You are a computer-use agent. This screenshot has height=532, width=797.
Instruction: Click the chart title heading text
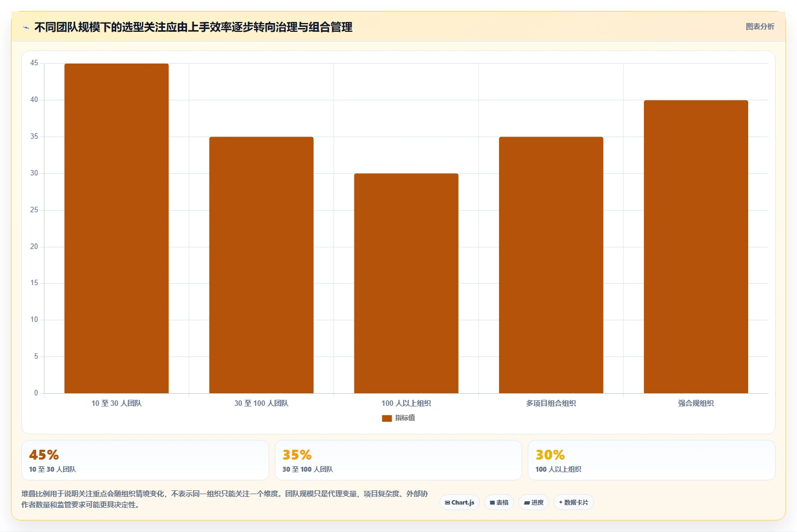click(193, 27)
